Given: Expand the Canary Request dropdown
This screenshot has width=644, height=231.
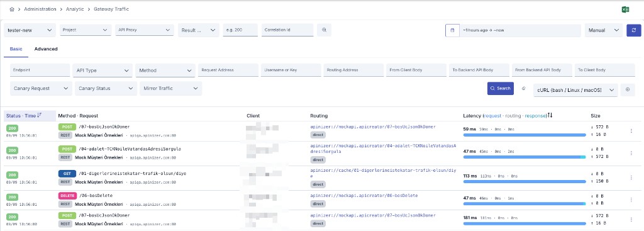Looking at the screenshot, I should click(x=41, y=88).
